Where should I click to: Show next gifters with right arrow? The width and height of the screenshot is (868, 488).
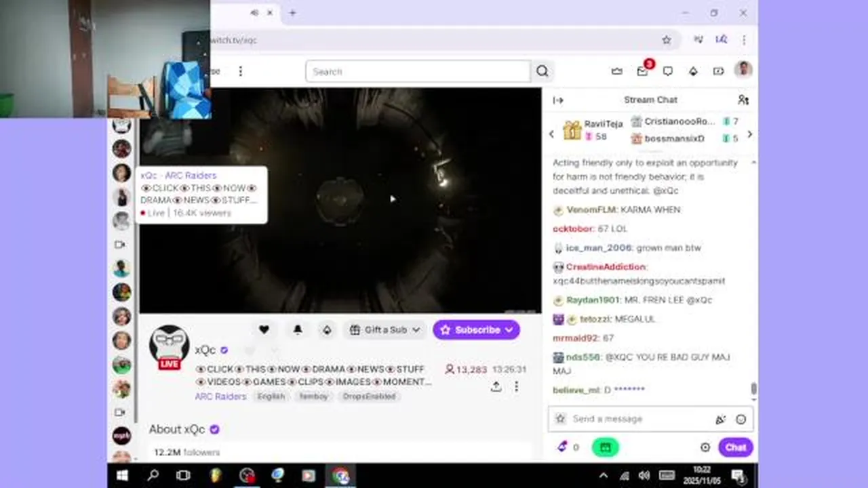coord(749,134)
